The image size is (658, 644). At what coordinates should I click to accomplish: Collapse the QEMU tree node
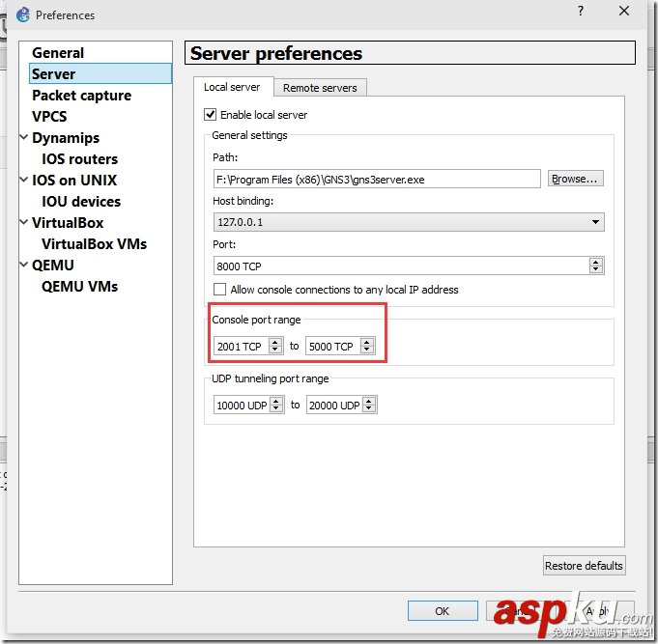tap(24, 265)
